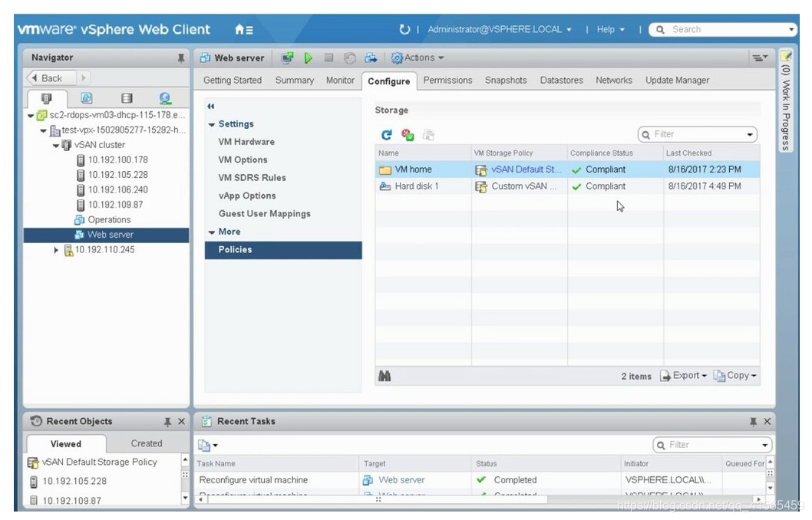The image size is (812, 520).
Task: Click the refresh icon in the top header
Action: [404, 29]
